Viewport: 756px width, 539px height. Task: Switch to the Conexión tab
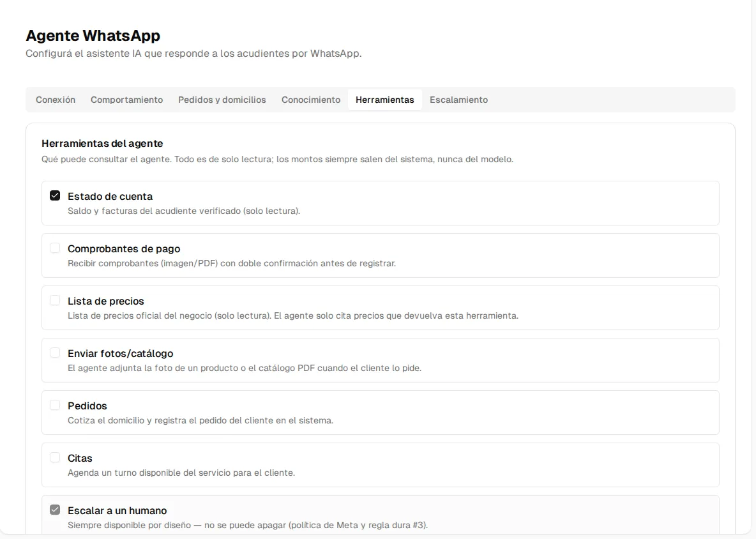coord(56,100)
